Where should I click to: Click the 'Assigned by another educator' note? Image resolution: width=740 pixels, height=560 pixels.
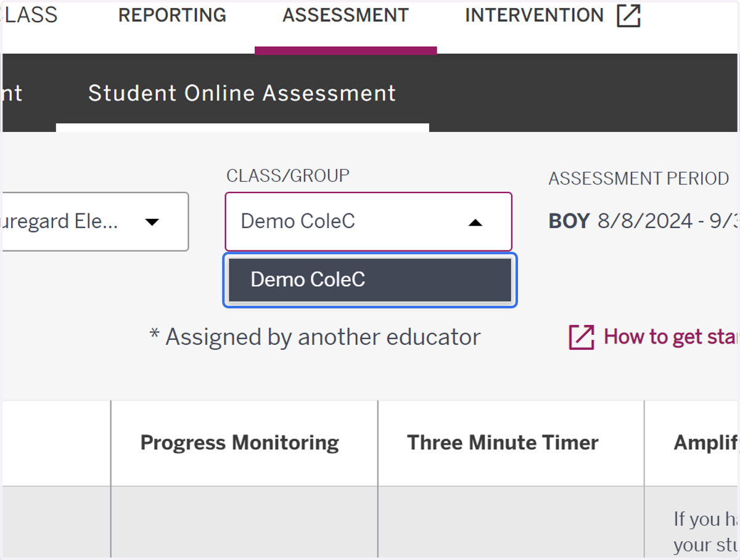pyautogui.click(x=315, y=337)
